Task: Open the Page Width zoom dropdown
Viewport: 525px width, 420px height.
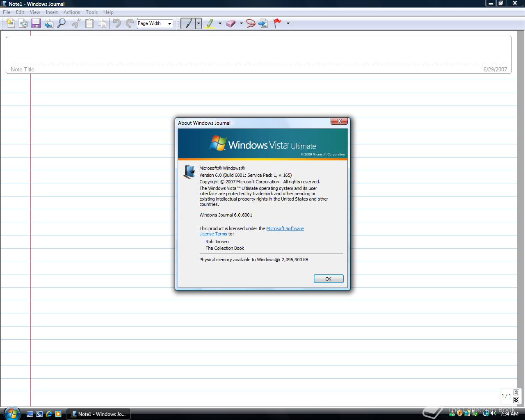Action: pyautogui.click(x=169, y=23)
